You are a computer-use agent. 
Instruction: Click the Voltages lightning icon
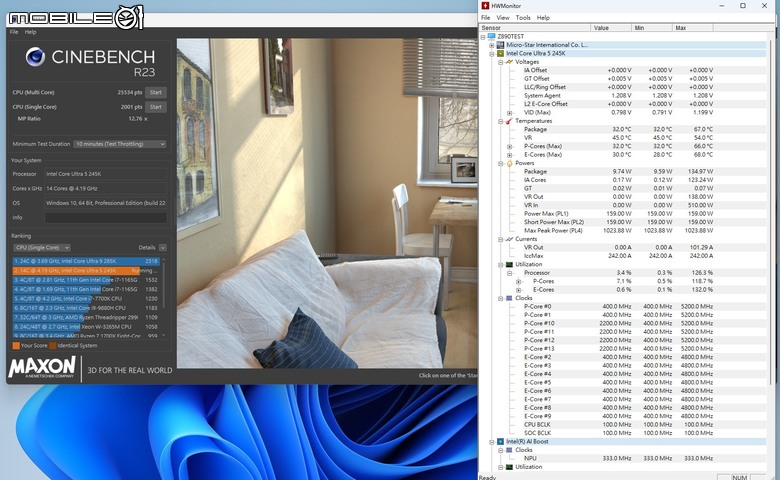[509, 62]
